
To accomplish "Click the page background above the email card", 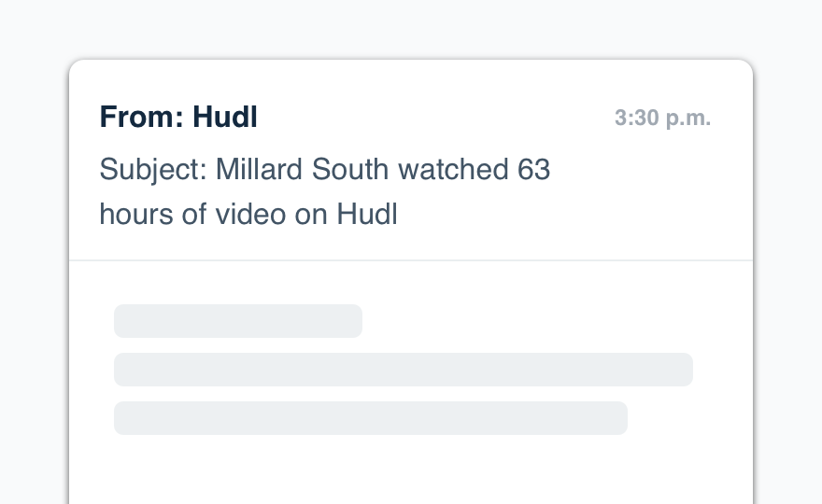I will [x=411, y=28].
